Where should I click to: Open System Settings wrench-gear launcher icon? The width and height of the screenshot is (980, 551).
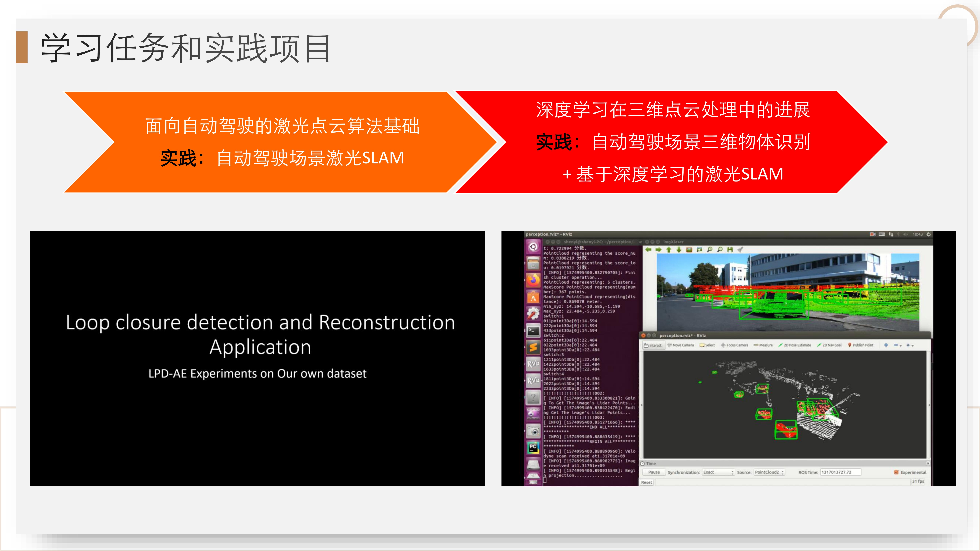tap(533, 314)
